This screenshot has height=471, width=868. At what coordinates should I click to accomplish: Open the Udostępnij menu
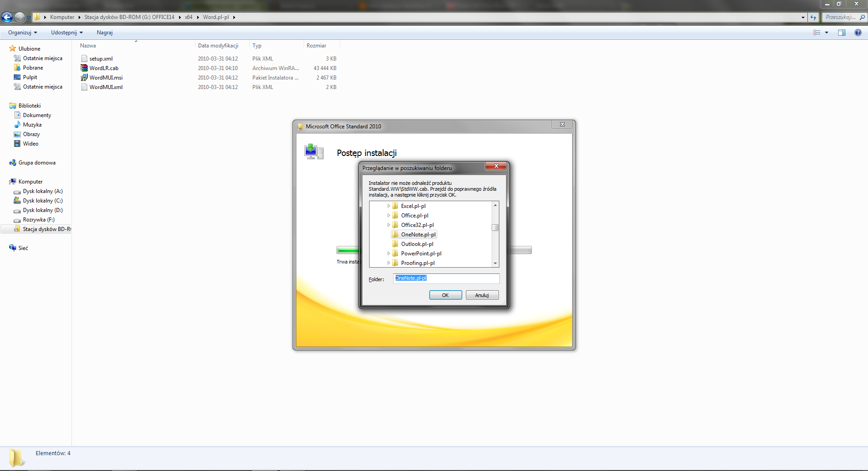(x=67, y=33)
